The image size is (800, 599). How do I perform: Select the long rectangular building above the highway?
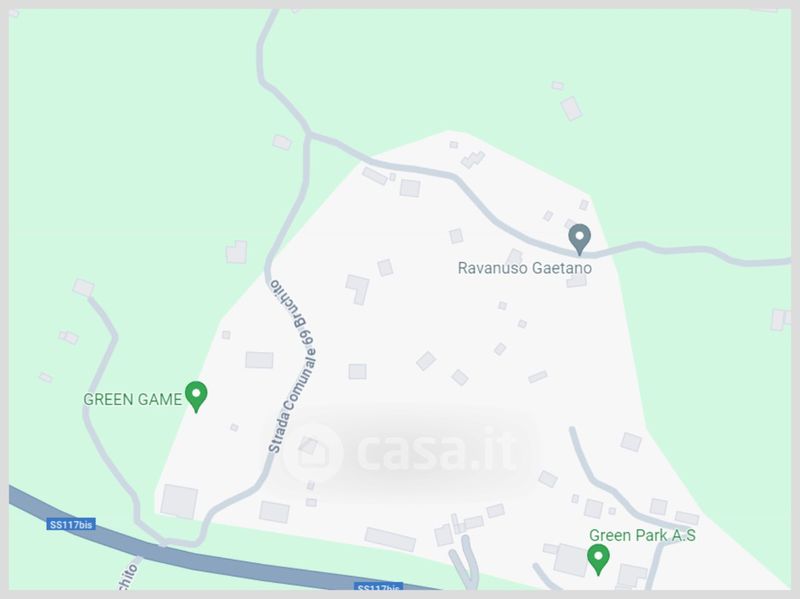coord(390,539)
